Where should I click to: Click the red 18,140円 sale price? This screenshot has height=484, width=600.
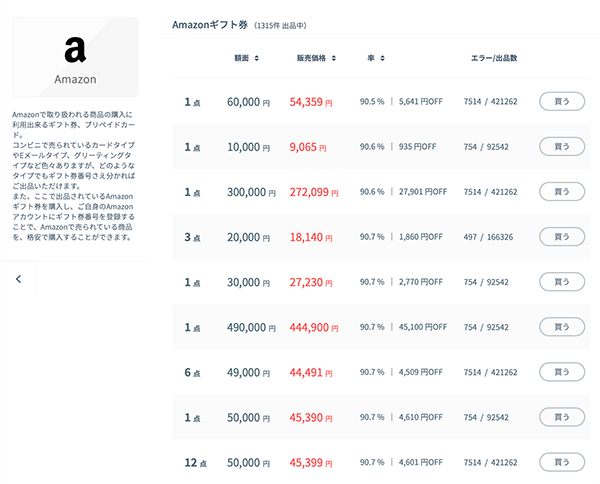[x=311, y=237]
